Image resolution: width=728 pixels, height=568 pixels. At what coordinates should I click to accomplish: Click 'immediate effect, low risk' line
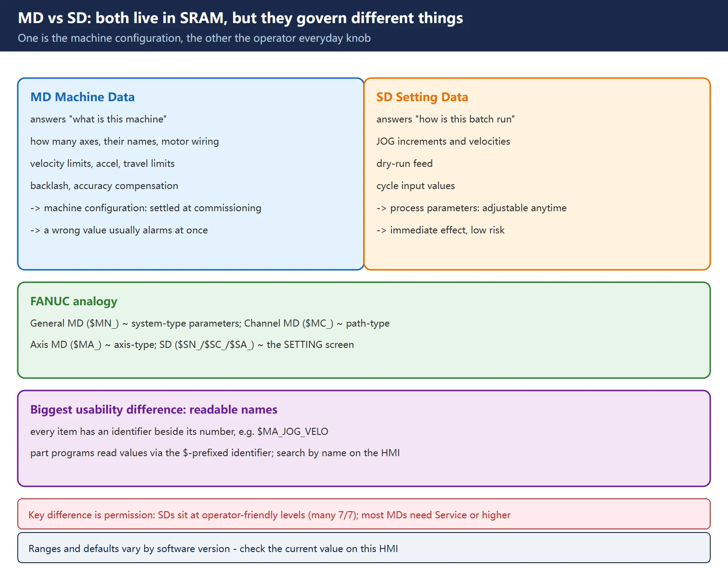[x=440, y=230]
